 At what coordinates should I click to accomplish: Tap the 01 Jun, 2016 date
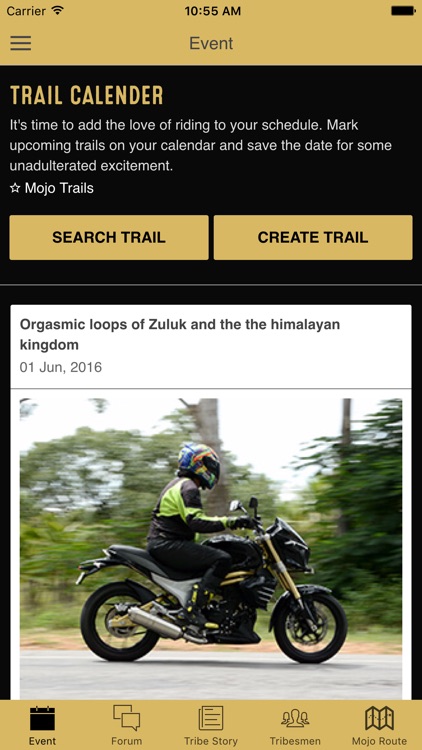[x=61, y=367]
